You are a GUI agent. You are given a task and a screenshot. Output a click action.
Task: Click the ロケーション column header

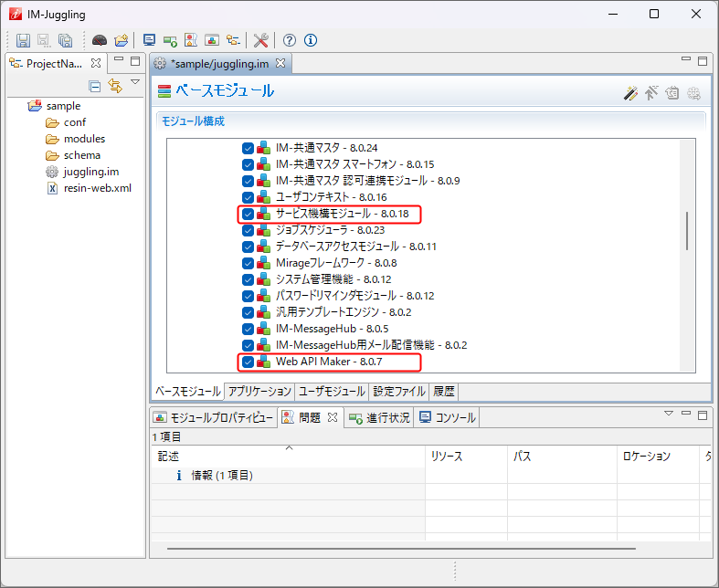[658, 456]
